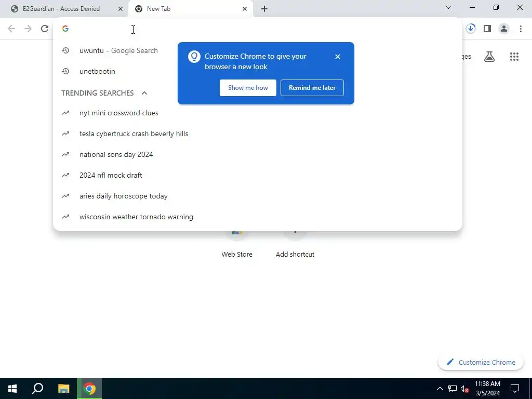Show hidden system tray icons
The width and height of the screenshot is (532, 399).
click(x=440, y=389)
